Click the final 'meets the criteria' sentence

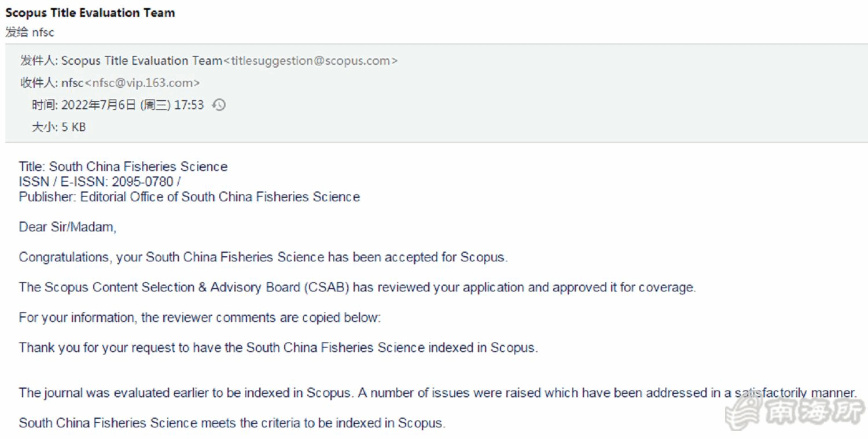pyautogui.click(x=232, y=423)
